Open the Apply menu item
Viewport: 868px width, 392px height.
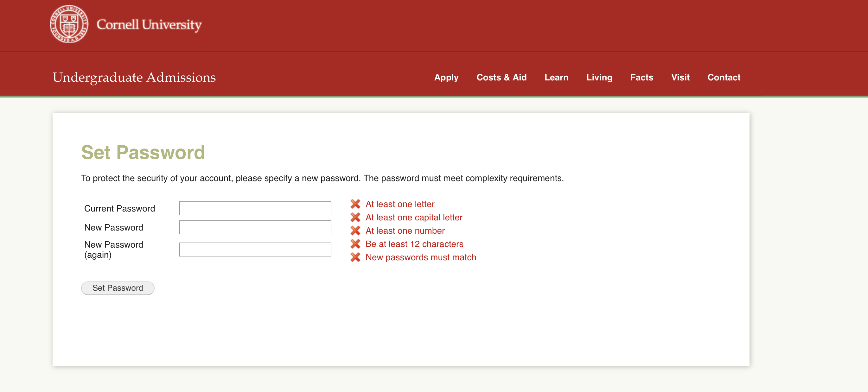(x=446, y=78)
